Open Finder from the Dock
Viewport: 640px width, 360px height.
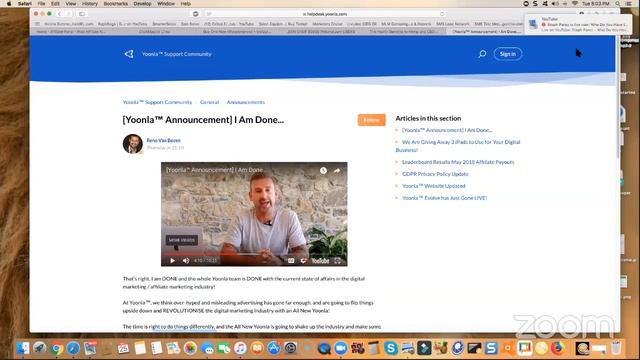point(22,348)
